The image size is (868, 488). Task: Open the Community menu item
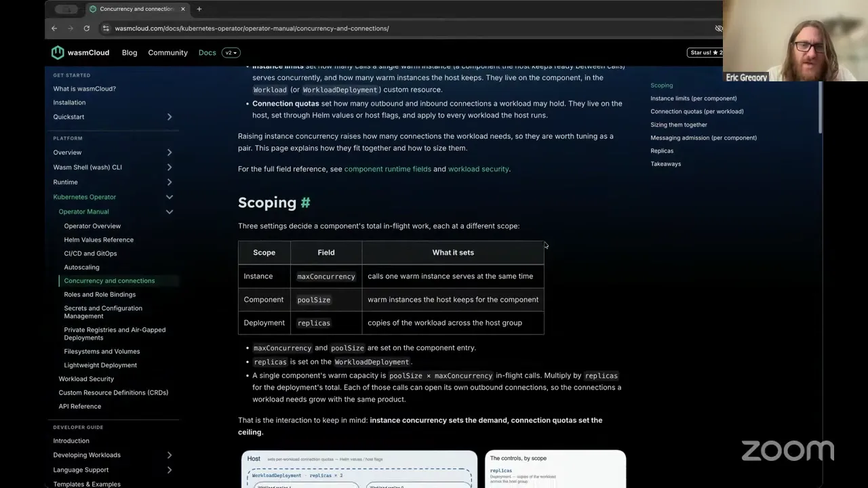click(x=167, y=52)
